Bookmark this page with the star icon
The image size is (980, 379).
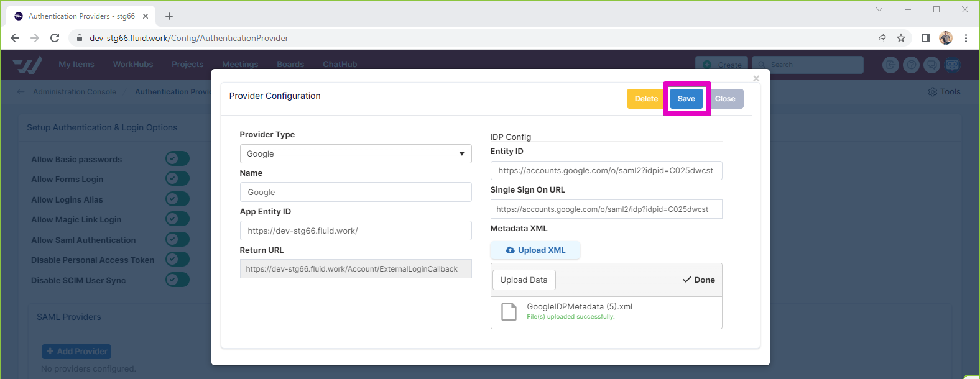tap(901, 38)
